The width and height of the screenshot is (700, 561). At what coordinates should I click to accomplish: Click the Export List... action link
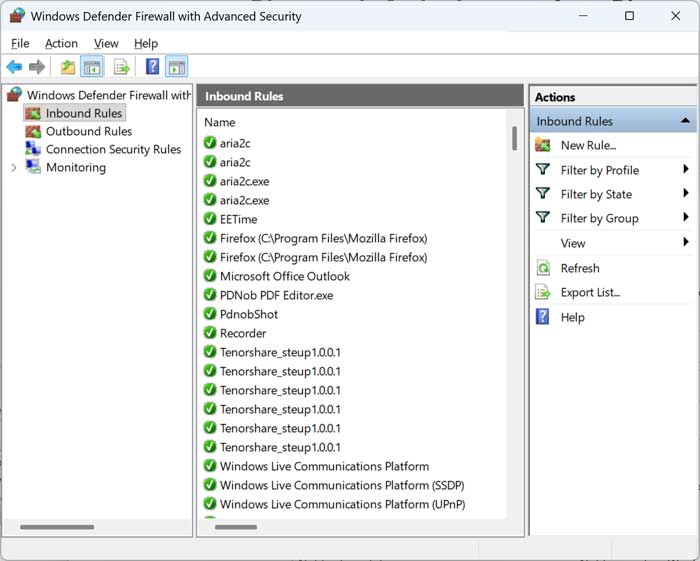pos(590,293)
